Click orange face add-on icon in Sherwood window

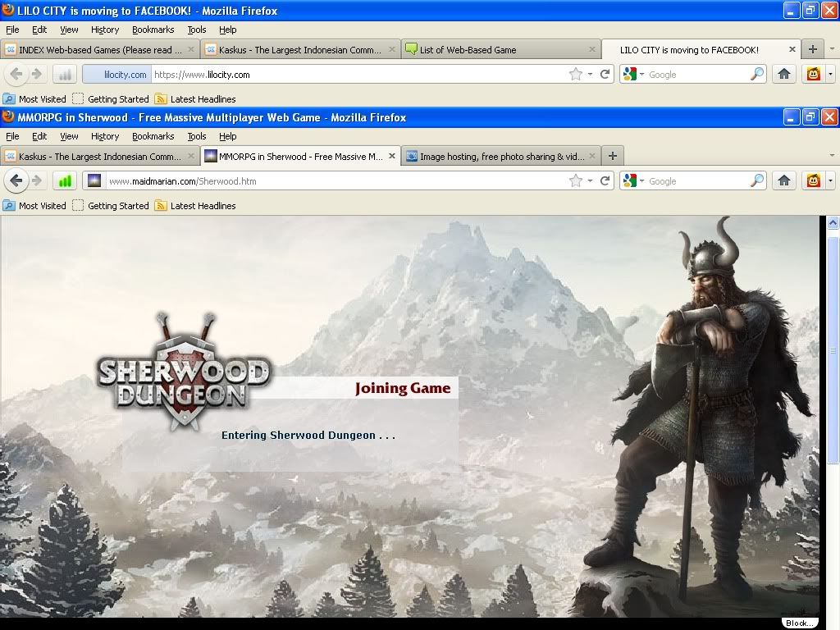tap(813, 181)
